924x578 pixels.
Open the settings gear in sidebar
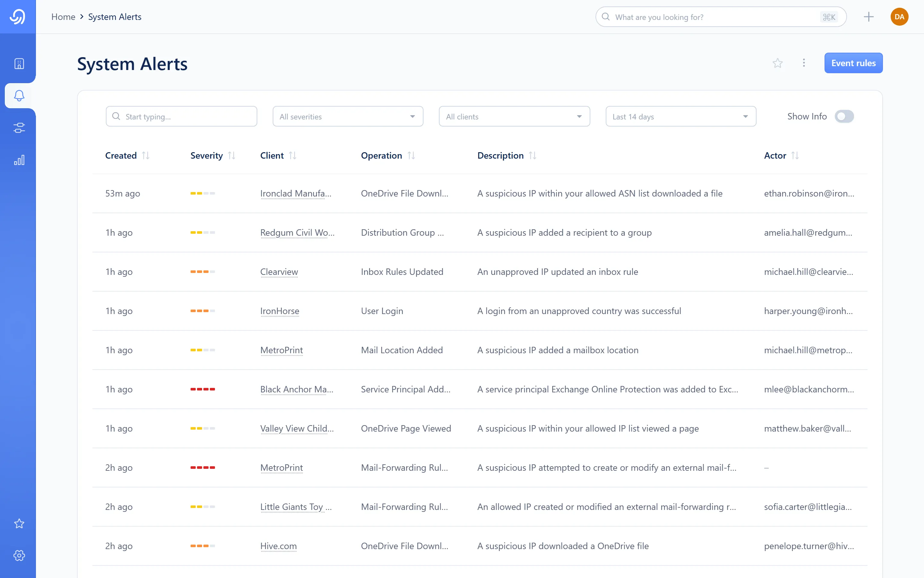coord(19,556)
